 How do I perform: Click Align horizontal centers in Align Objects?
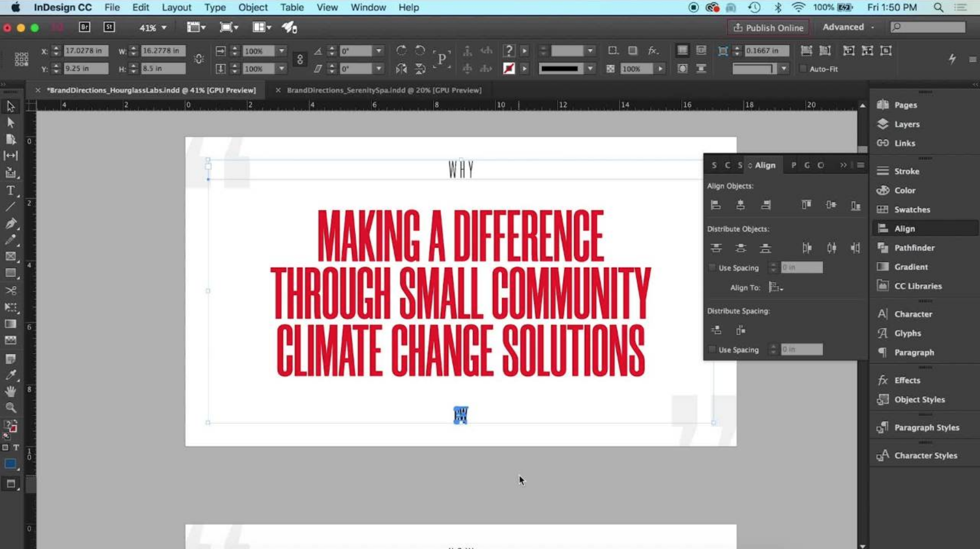tap(741, 204)
